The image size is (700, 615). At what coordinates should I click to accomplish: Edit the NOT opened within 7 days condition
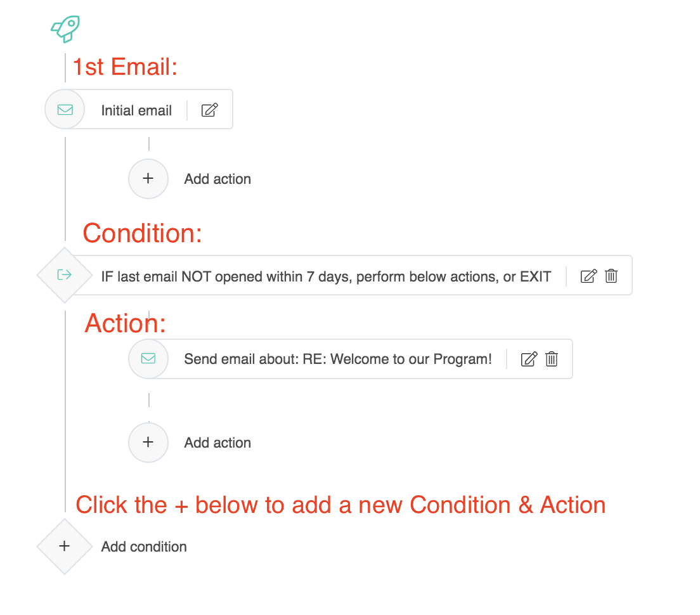click(588, 276)
